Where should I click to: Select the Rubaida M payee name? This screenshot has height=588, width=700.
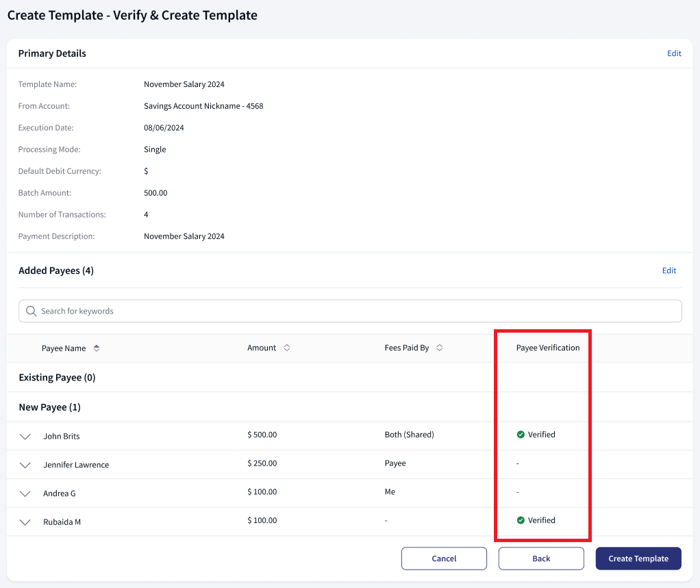(x=62, y=522)
